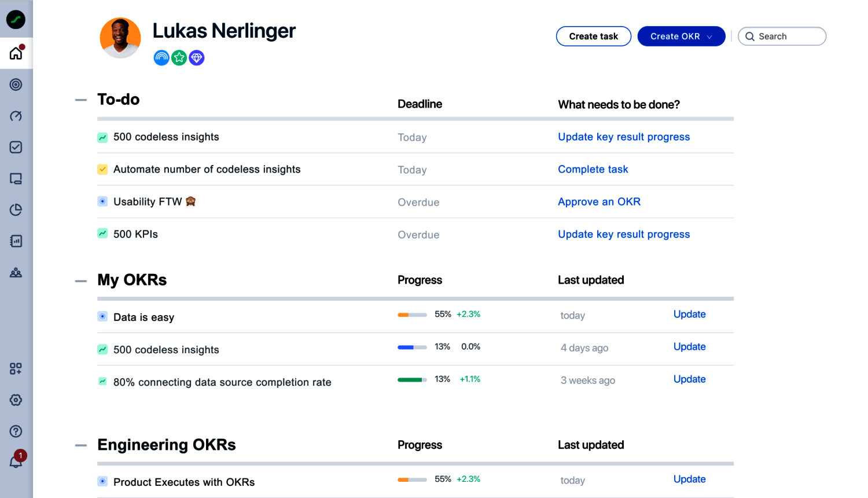Open the pie chart sidebar icon

(16, 210)
